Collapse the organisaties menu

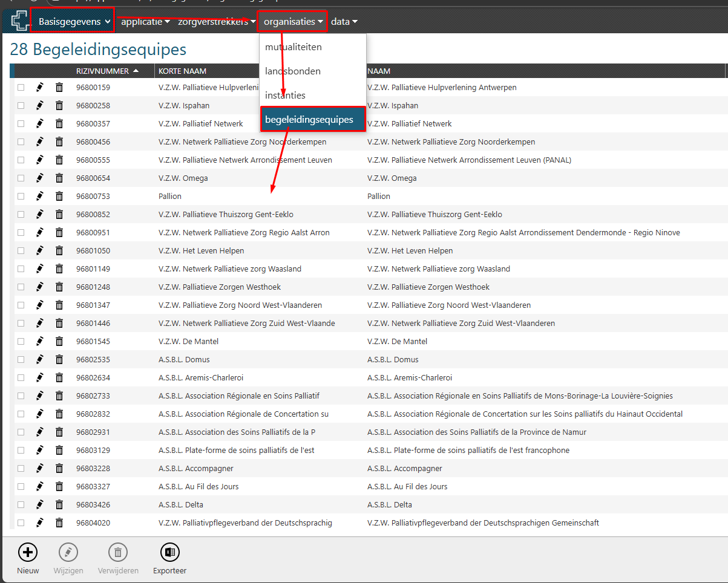click(293, 22)
